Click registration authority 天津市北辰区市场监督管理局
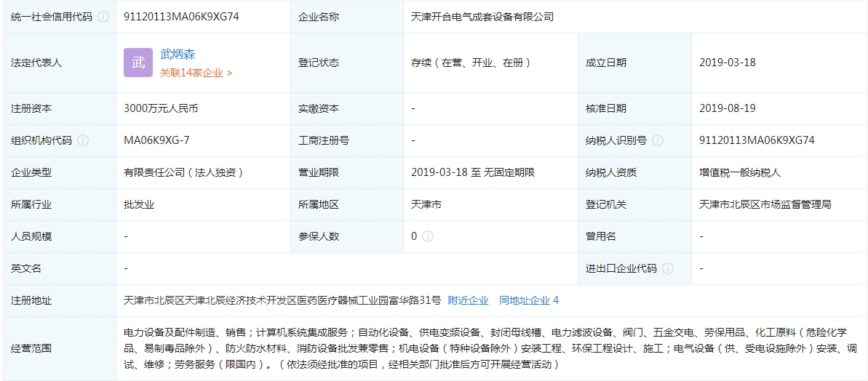The width and height of the screenshot is (868, 381). pos(765,204)
